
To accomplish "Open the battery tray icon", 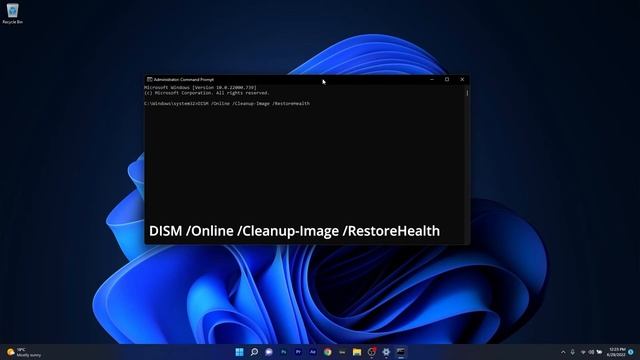I will tap(599, 352).
